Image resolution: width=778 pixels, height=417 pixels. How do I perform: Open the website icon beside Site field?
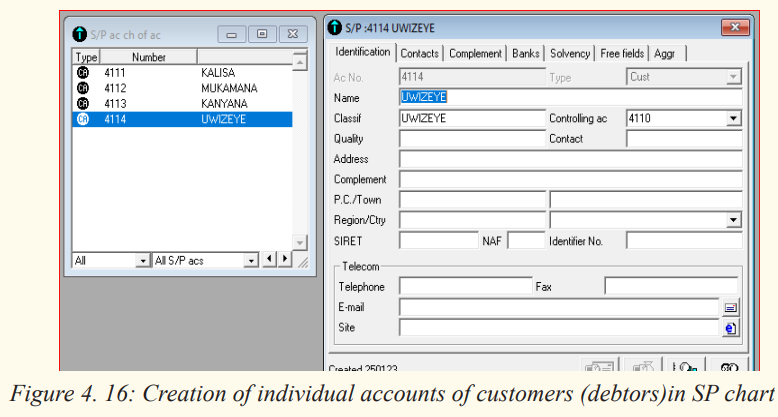730,328
